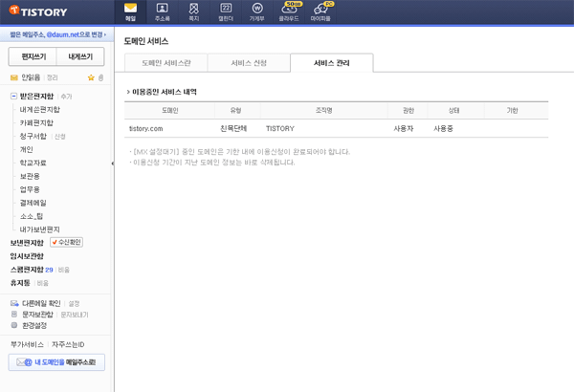
Task: Open the 학교자료 folder
Action: point(33,163)
